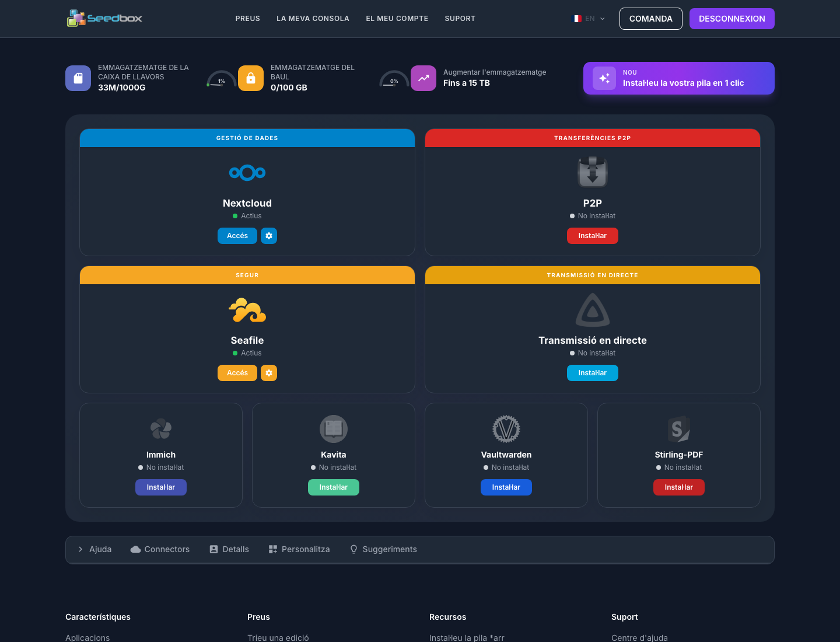Click the Seafile cloud logo
The image size is (840, 642).
[247, 310]
